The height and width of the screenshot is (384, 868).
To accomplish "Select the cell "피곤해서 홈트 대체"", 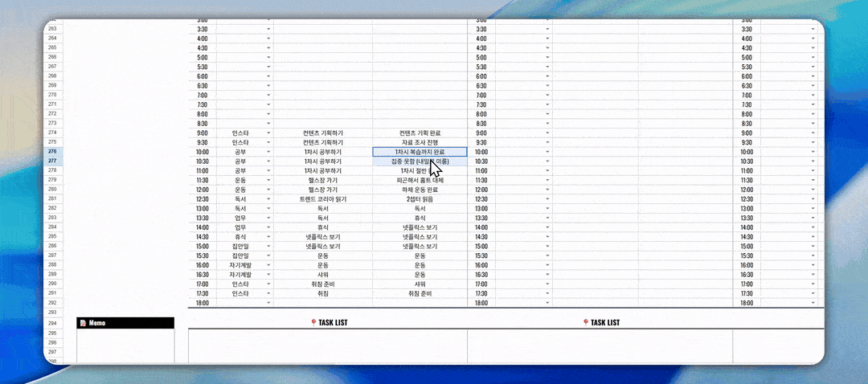I will [x=420, y=181].
